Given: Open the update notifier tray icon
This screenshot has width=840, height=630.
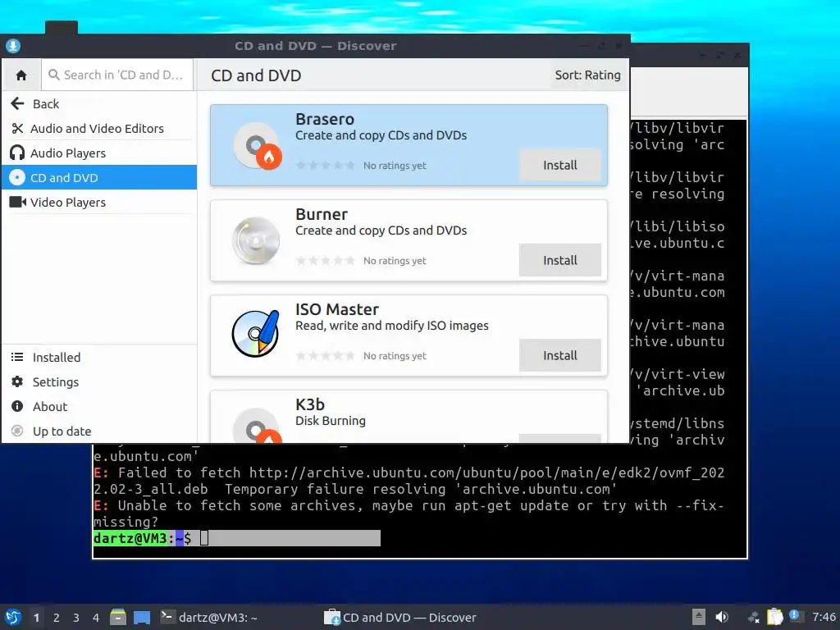Looking at the screenshot, I should point(795,616).
